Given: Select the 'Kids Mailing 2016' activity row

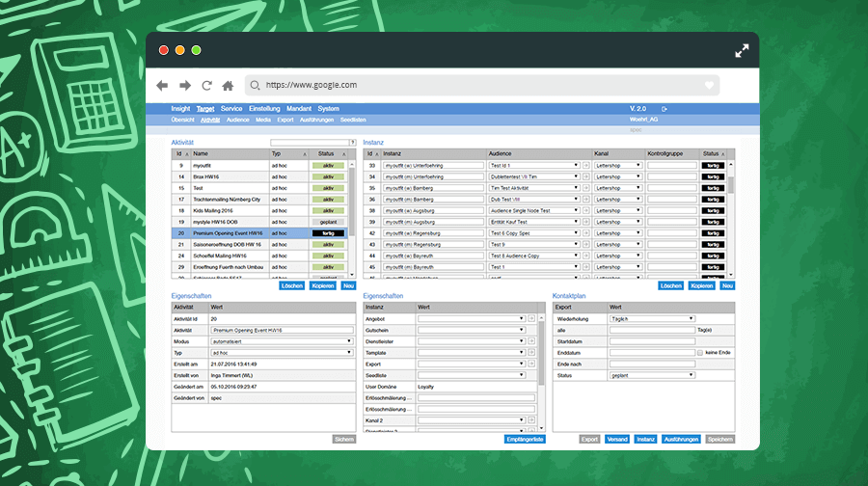Looking at the screenshot, I should (x=259, y=211).
